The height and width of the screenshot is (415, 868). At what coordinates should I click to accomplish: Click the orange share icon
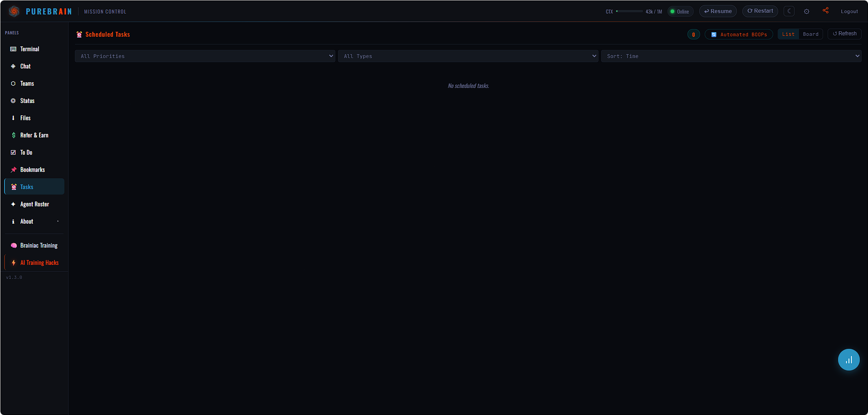tap(825, 10)
